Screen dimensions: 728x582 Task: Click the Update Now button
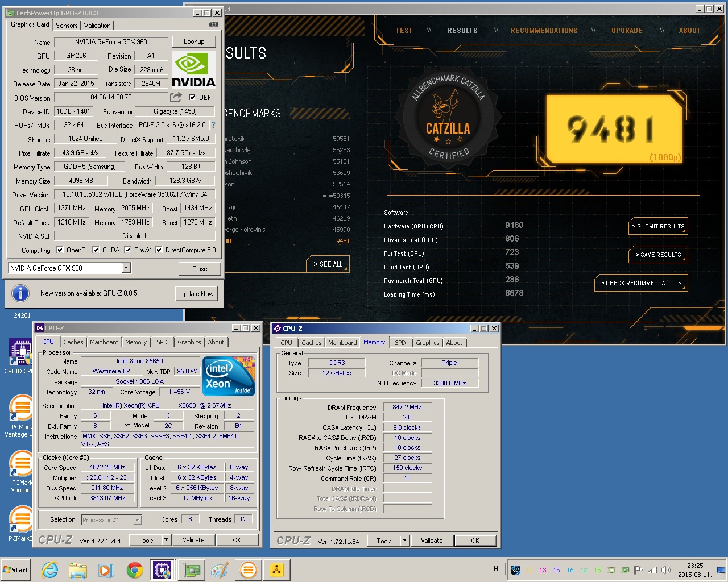[196, 293]
